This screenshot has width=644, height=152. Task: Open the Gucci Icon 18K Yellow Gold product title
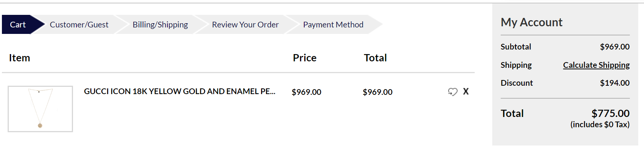[180, 91]
